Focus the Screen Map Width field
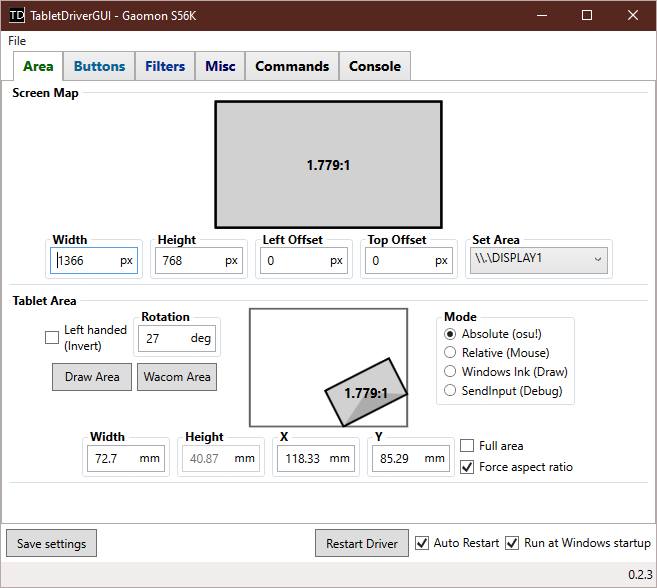This screenshot has width=657, height=588. point(94,261)
